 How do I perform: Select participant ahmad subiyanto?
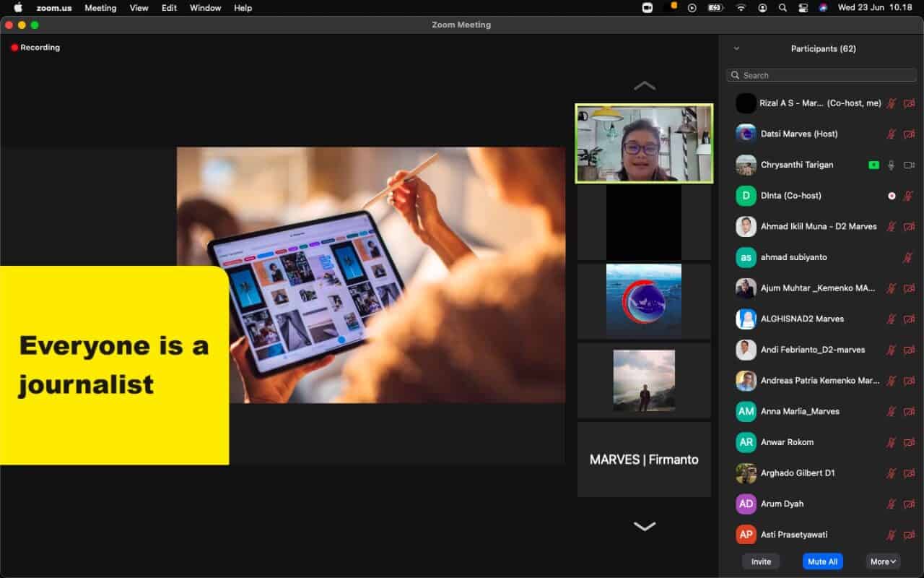click(821, 257)
